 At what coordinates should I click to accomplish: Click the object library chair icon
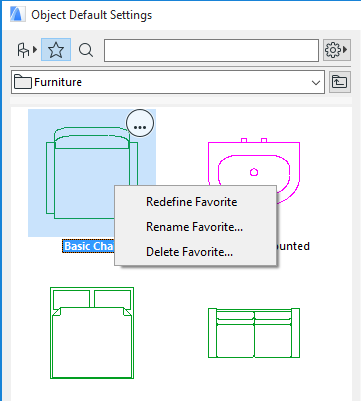pyautogui.click(x=27, y=50)
